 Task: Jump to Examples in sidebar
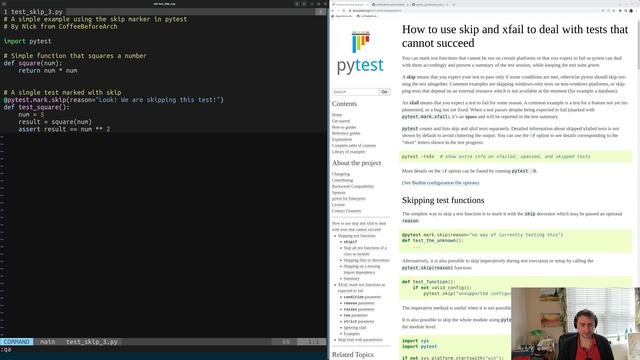click(351, 333)
